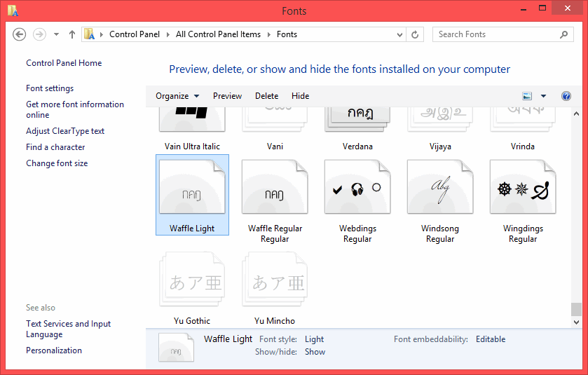Click the Fonts folder icon in address bar
This screenshot has height=375, width=588.
pos(89,34)
